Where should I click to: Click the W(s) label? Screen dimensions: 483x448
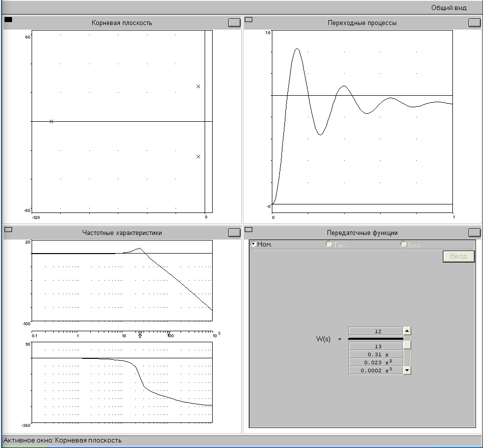coord(323,339)
